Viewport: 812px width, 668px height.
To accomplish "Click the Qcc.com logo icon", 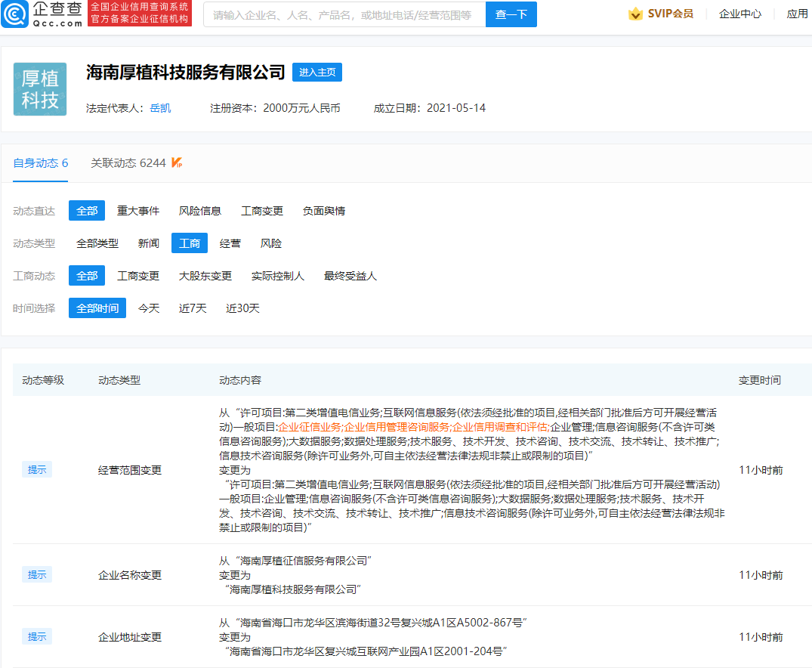I will pos(14,14).
